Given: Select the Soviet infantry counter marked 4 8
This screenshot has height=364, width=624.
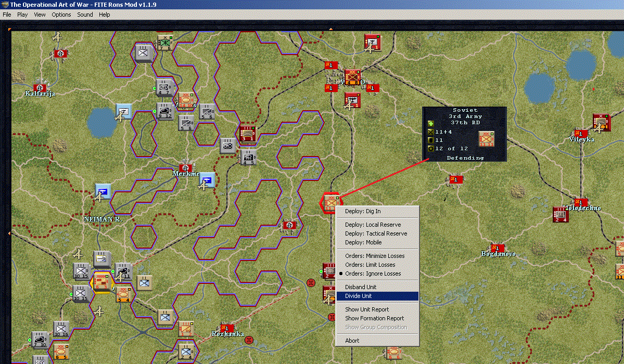Looking at the screenshot, I should coord(352,77).
